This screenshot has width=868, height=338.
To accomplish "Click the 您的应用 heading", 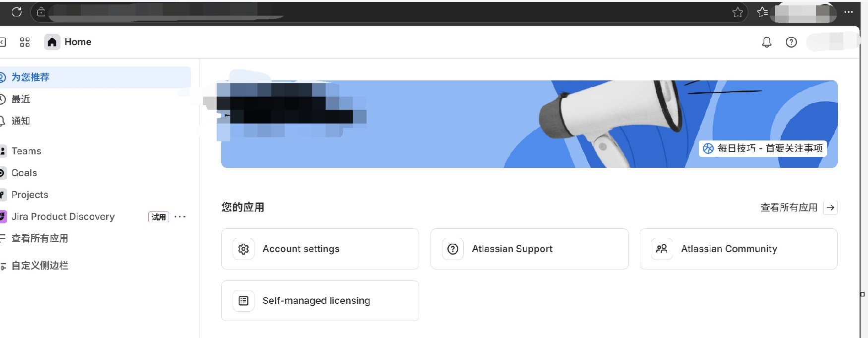I will point(243,207).
